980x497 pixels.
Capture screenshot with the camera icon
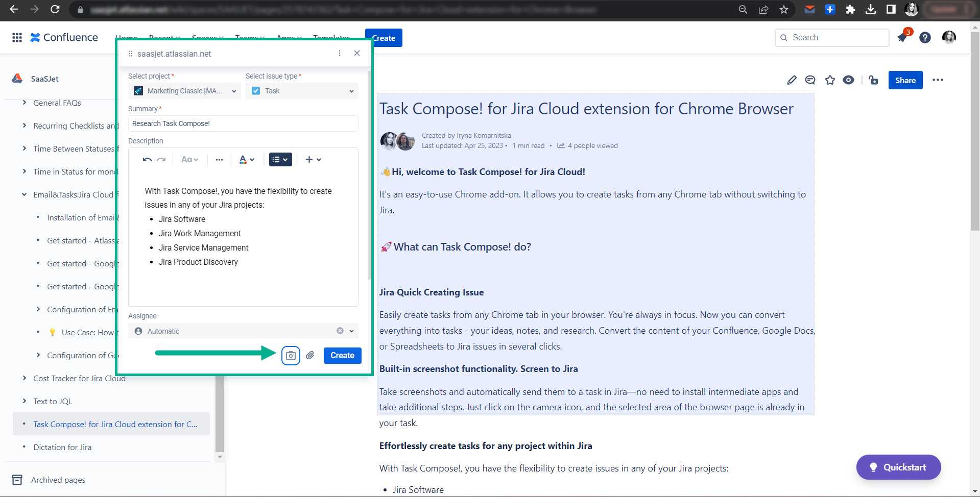[291, 356]
